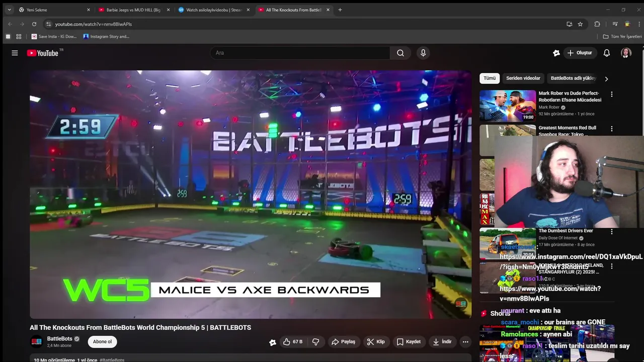Go to YouTube home via logo

43,53
